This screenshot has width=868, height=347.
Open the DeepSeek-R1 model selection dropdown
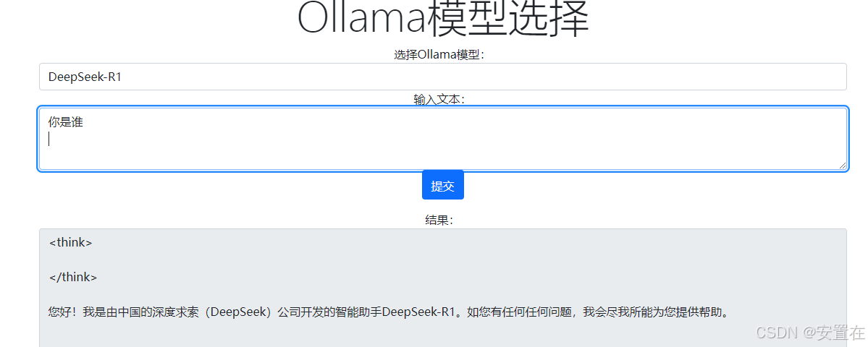tap(443, 77)
